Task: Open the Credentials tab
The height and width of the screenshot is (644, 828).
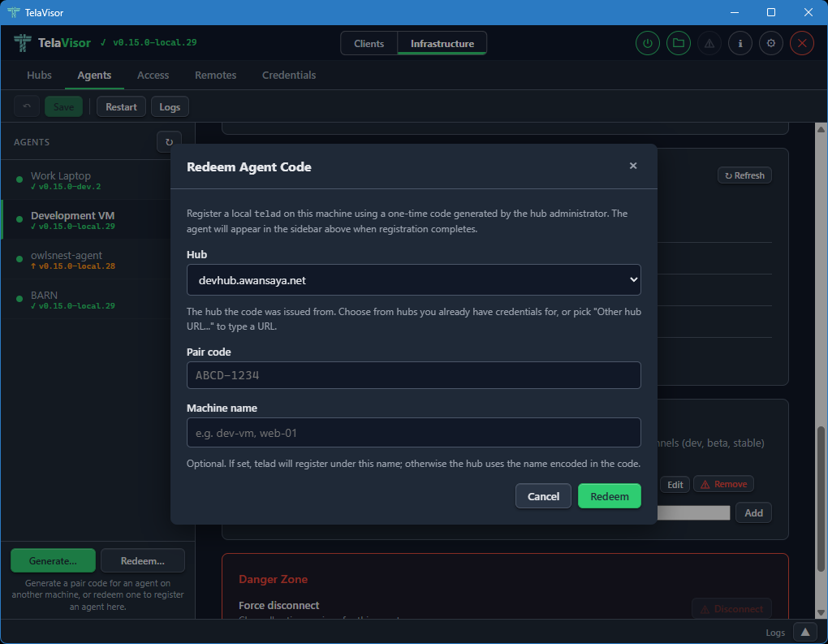Action: [289, 75]
